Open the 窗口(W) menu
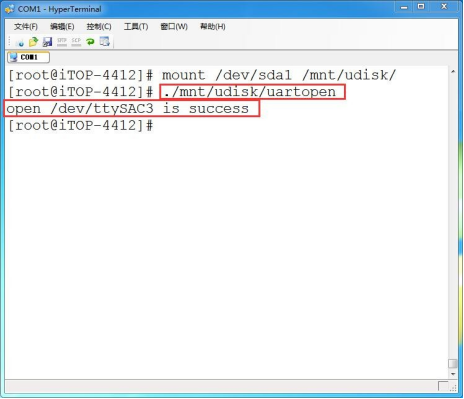The image size is (464, 399). pos(174,26)
